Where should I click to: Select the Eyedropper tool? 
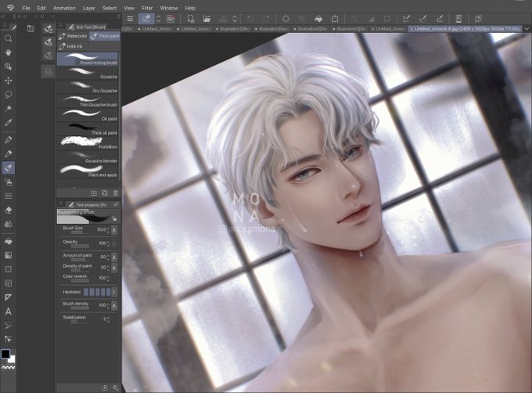[x=8, y=122]
